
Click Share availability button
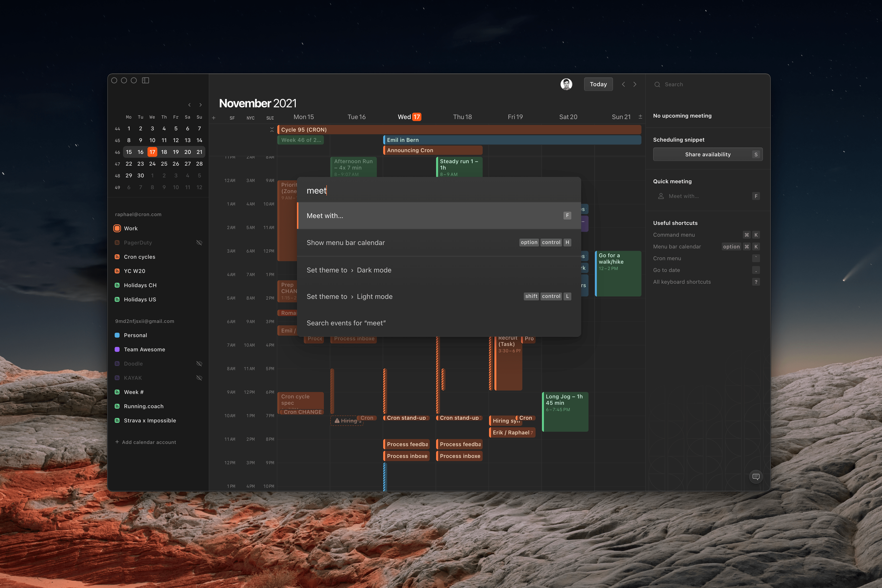708,155
